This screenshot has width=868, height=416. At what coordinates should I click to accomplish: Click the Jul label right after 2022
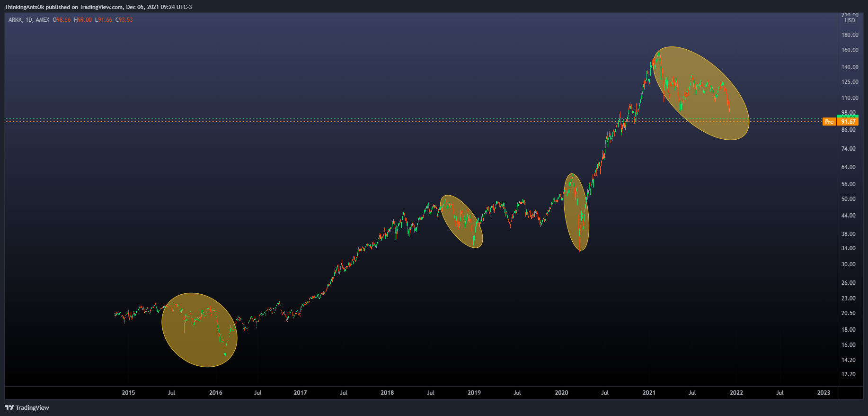point(779,393)
